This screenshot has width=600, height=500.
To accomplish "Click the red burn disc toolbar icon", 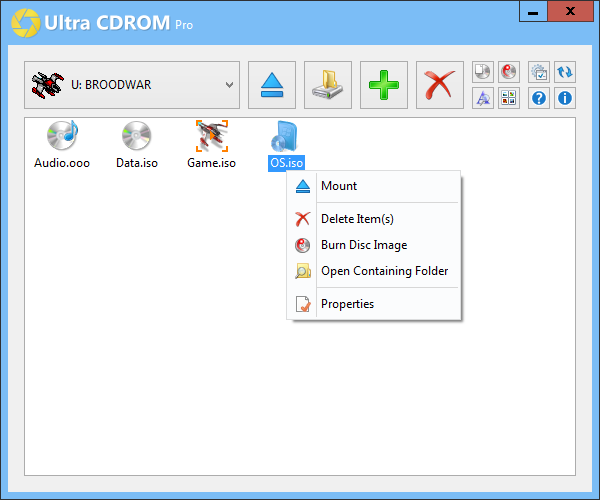I will (509, 72).
